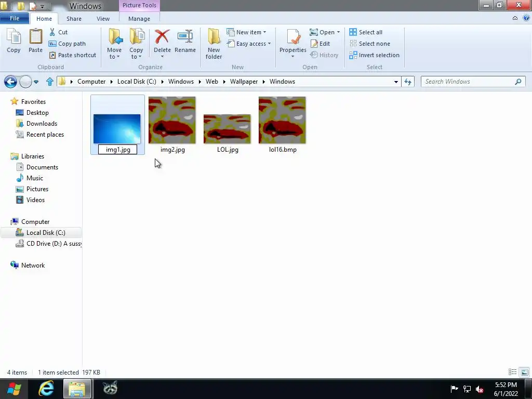Viewport: 532px width, 399px height.
Task: Switch to details view in the status bar
Action: [x=512, y=372]
